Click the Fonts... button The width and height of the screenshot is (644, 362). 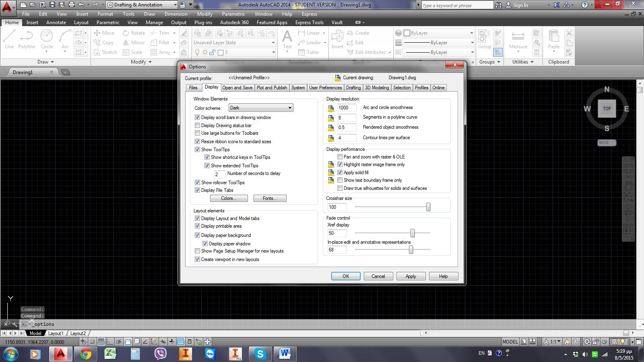[270, 198]
